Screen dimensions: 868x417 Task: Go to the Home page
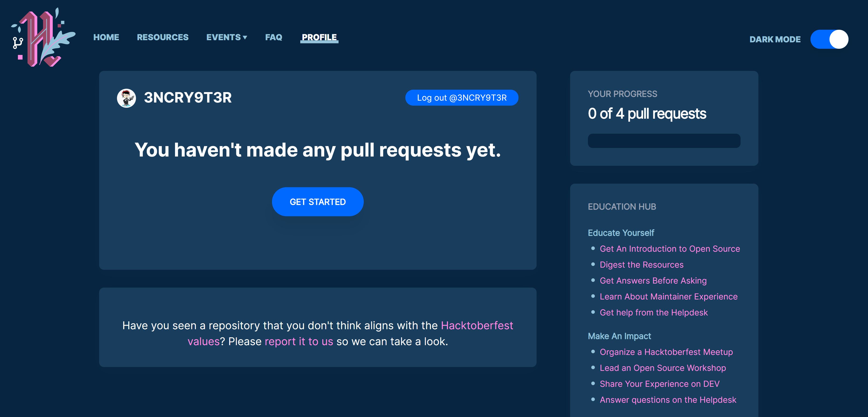click(x=106, y=37)
